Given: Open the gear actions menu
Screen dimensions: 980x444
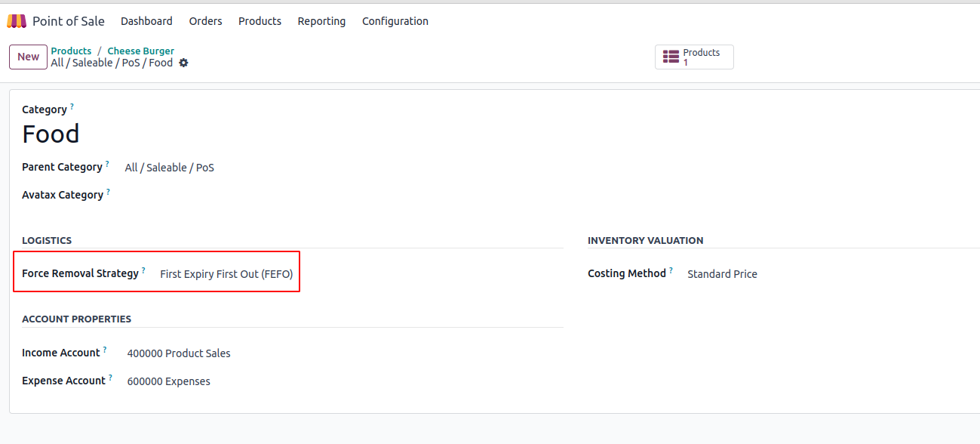Looking at the screenshot, I should pyautogui.click(x=183, y=63).
